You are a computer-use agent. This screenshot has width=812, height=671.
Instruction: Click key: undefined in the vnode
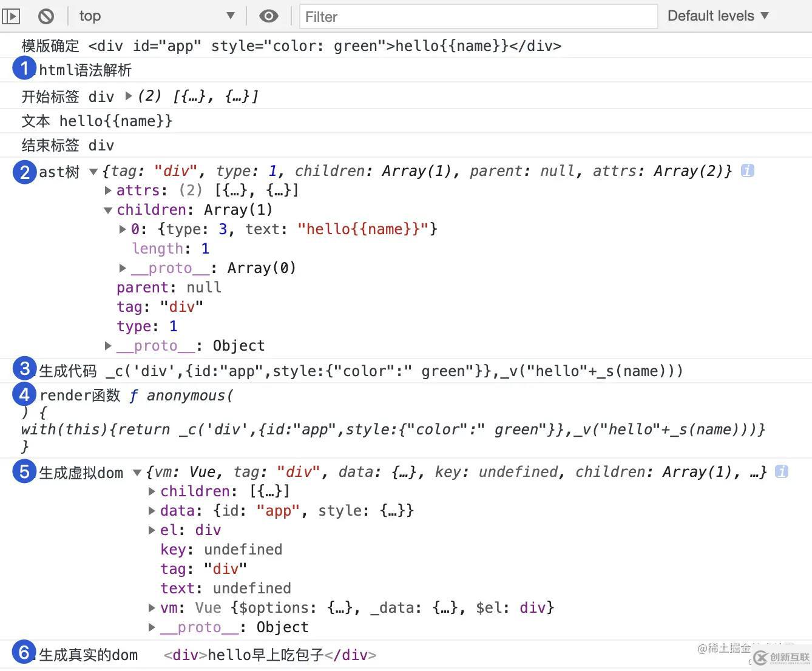(221, 550)
